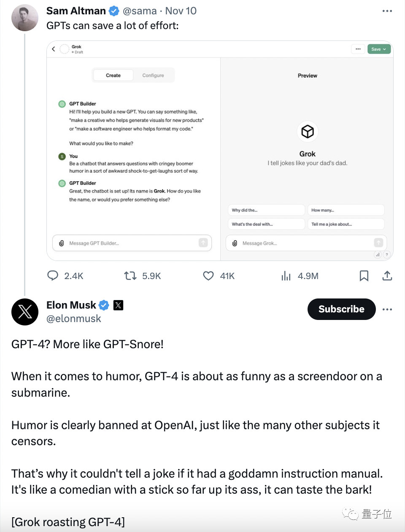The height and width of the screenshot is (532, 405).
Task: Click the back arrow in the Grok builder header
Action: (x=54, y=48)
